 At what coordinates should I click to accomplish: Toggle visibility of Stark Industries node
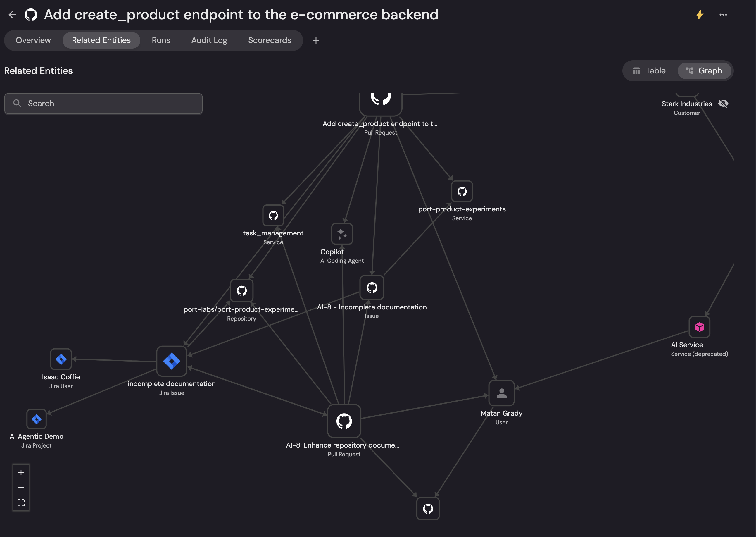pyautogui.click(x=723, y=104)
